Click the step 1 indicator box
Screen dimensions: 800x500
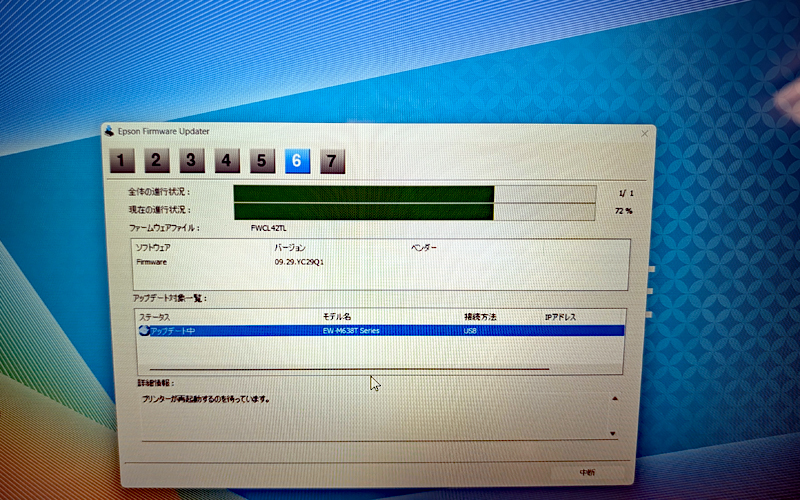click(122, 161)
